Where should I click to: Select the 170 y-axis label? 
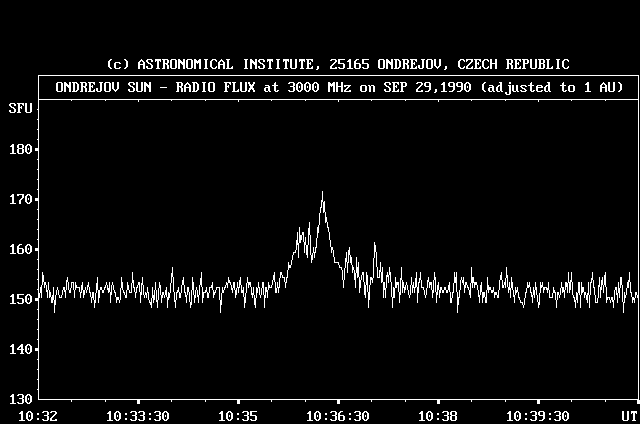click(19, 199)
